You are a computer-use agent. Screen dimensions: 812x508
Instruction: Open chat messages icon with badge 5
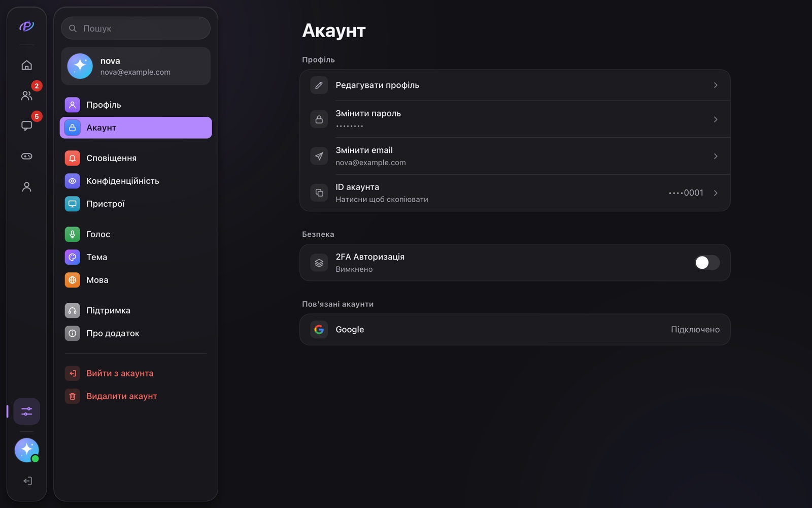[27, 126]
